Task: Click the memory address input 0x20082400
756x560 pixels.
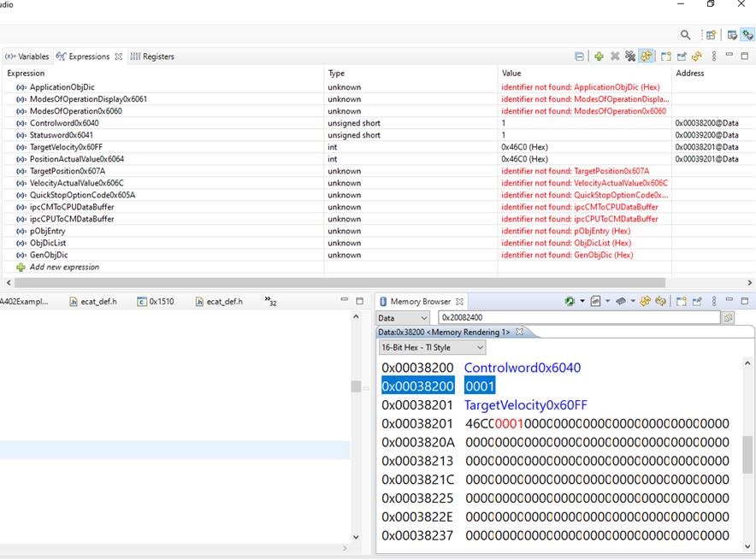Action: point(579,317)
